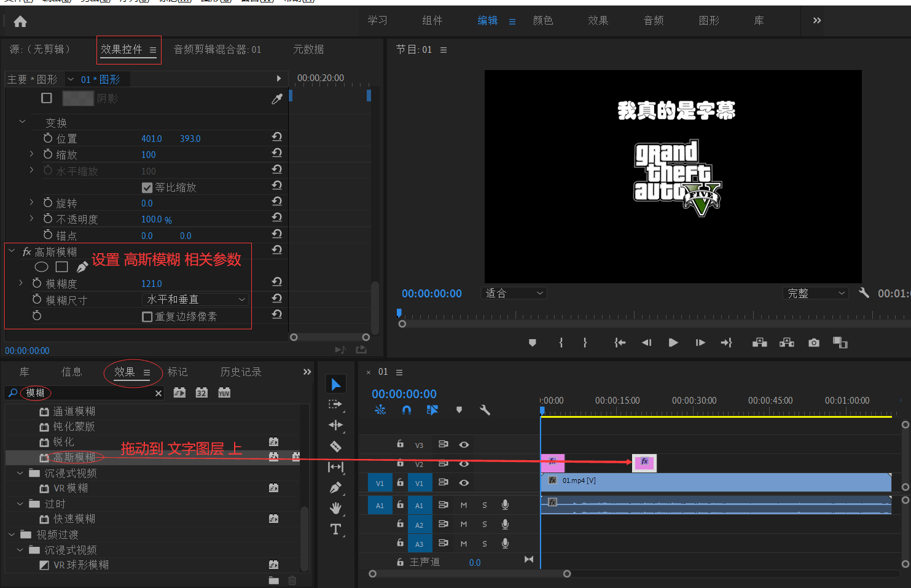This screenshot has width=911, height=588.
Task: Open the Home screen icon
Action: click(20, 22)
